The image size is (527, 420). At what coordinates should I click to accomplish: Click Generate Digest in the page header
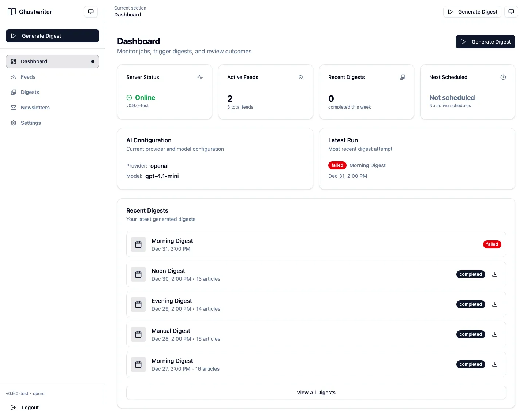pos(485,42)
